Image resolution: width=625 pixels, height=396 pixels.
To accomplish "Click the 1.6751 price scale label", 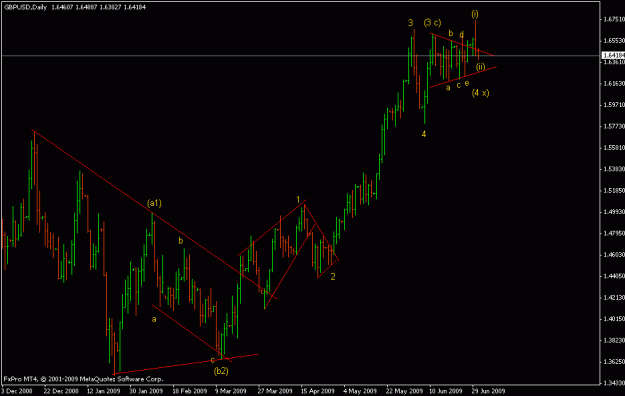I will point(614,19).
